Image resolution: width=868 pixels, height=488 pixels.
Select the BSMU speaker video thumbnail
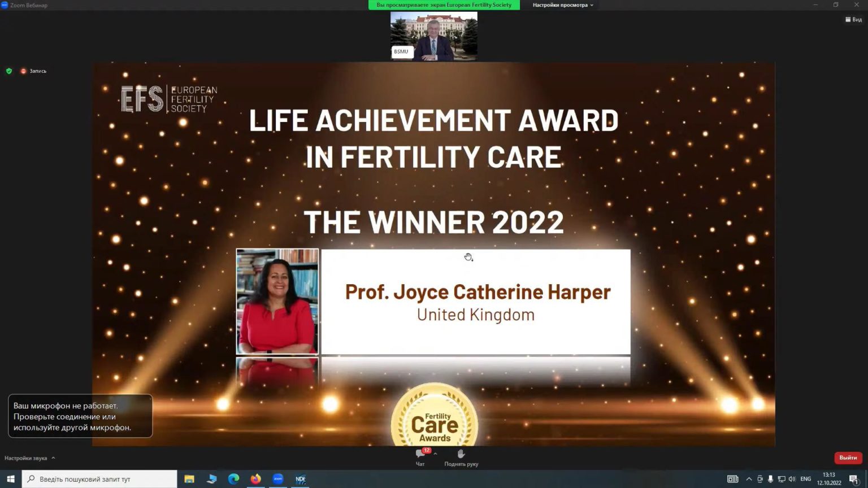[433, 36]
